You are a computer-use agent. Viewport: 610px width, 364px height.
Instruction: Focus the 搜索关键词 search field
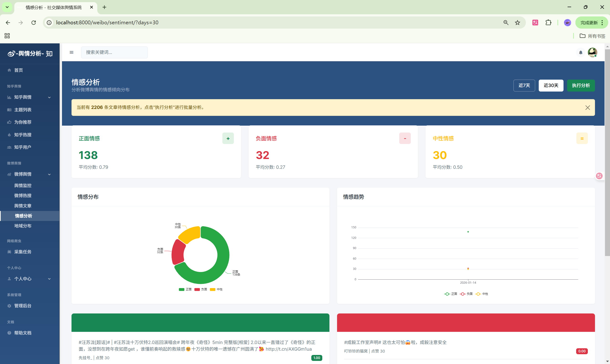tap(114, 52)
